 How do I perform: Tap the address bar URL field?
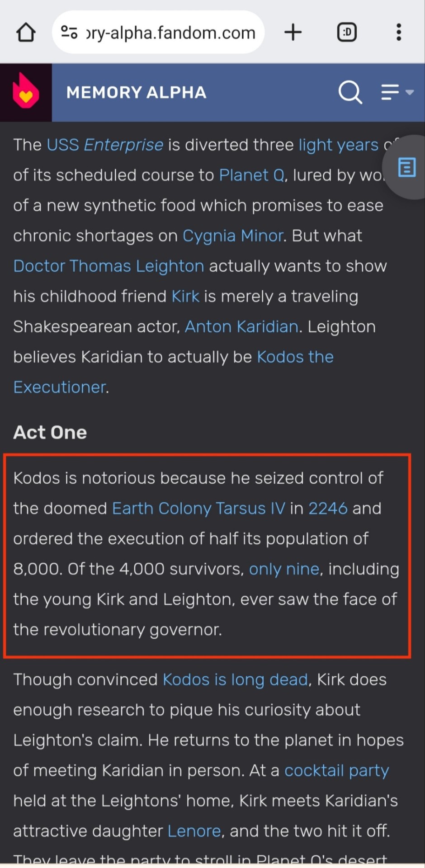[171, 33]
